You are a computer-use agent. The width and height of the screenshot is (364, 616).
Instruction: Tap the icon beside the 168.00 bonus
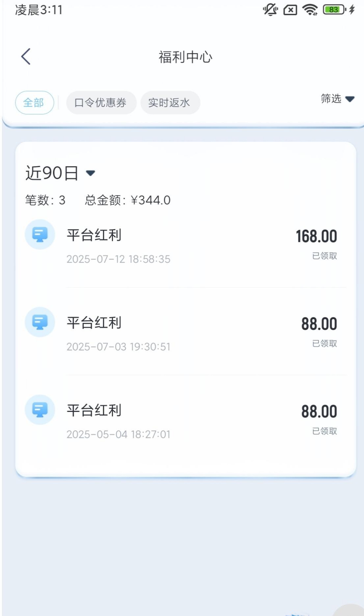click(x=40, y=234)
